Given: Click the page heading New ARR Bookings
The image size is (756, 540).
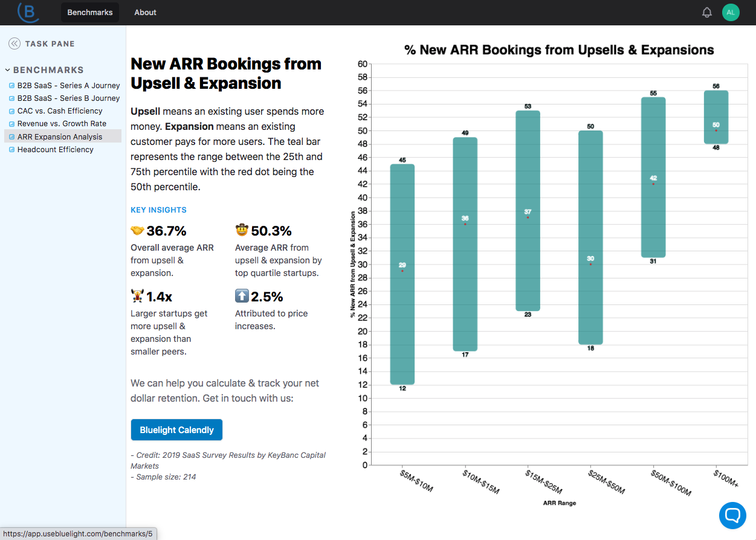Looking at the screenshot, I should [x=226, y=73].
